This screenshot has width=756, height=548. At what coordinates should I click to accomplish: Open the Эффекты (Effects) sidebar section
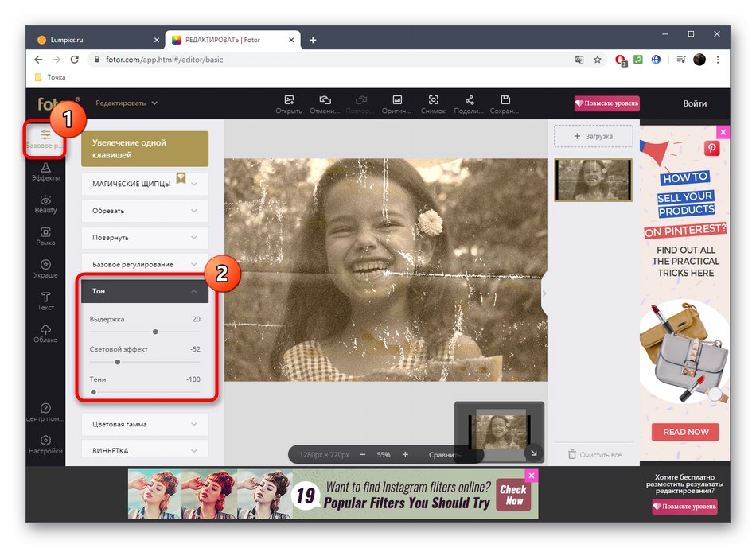pyautogui.click(x=45, y=172)
